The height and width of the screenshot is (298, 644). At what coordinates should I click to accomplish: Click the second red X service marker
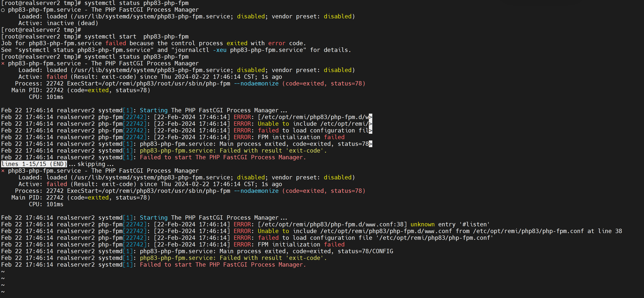pos(3,171)
